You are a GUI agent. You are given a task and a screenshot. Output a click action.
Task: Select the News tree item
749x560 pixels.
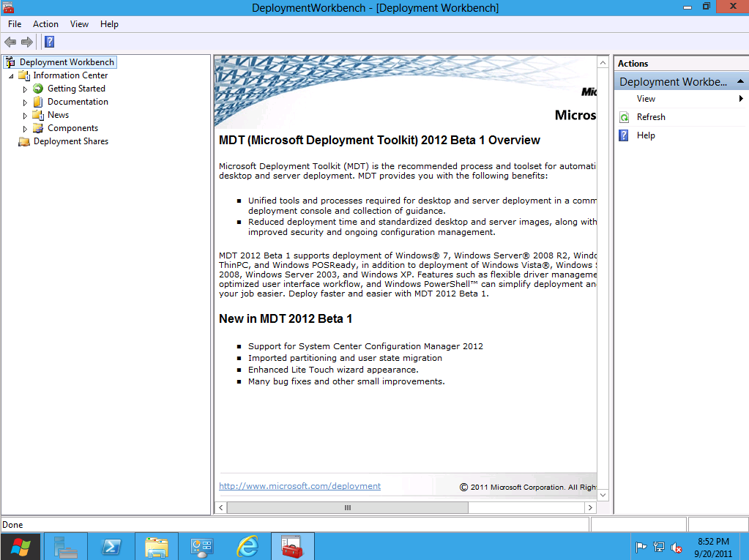tap(58, 115)
